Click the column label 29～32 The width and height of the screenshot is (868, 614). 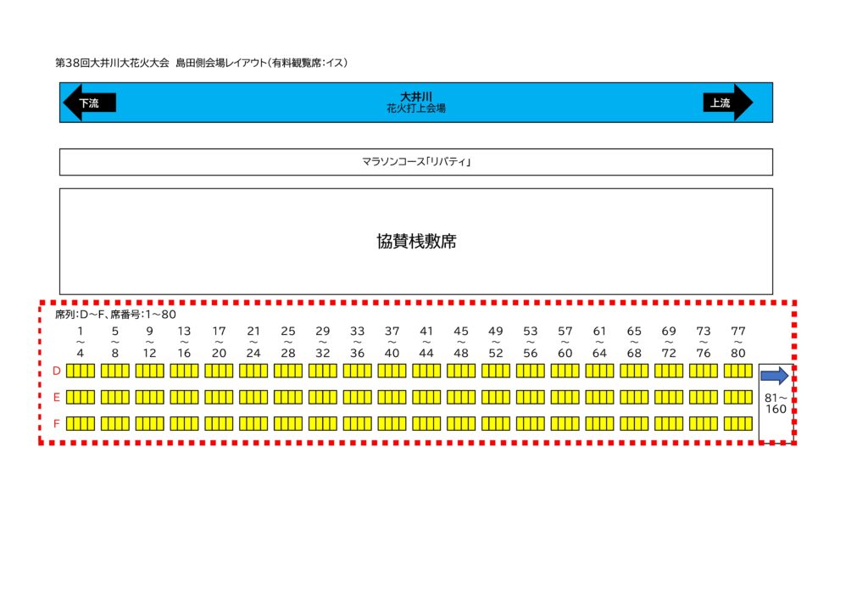click(x=323, y=342)
